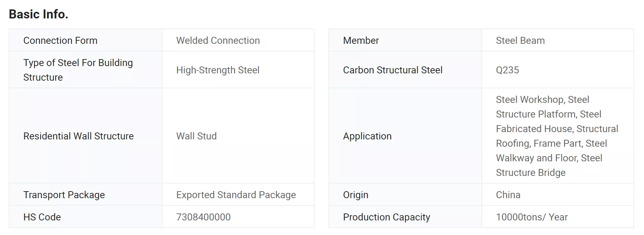This screenshot has width=644, height=235.
Task: Click the Connection Form label
Action: click(x=60, y=40)
